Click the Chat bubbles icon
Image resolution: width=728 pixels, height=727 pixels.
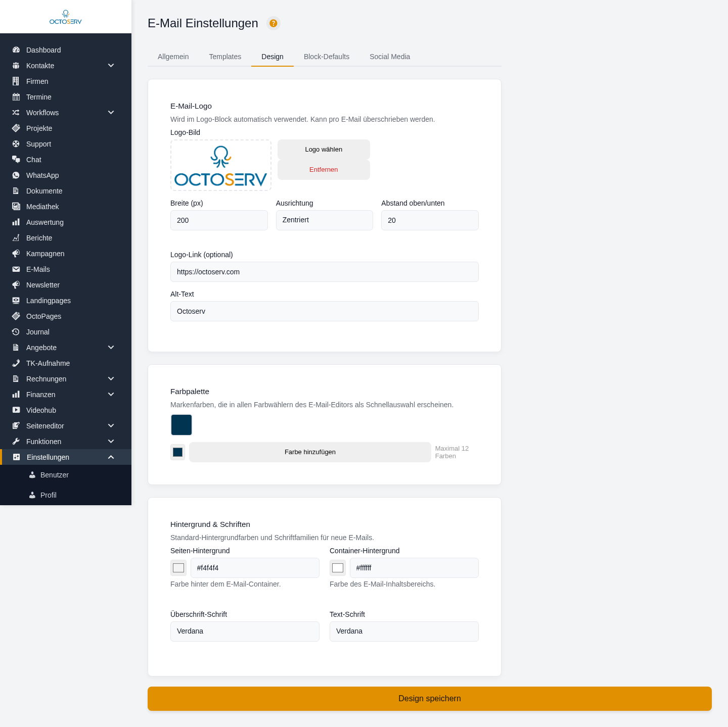tap(16, 160)
